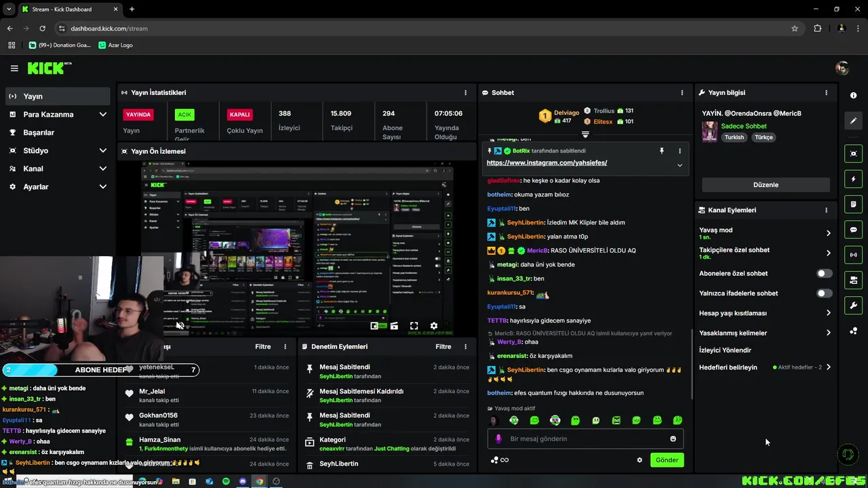Open Outlook from the taskbar
The image size is (868, 488).
(209, 481)
